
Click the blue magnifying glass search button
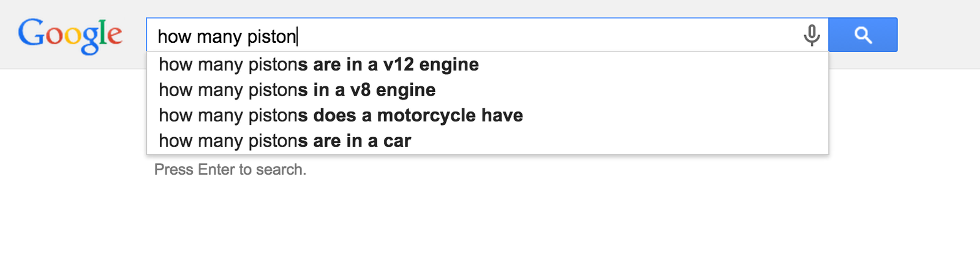coord(863,35)
